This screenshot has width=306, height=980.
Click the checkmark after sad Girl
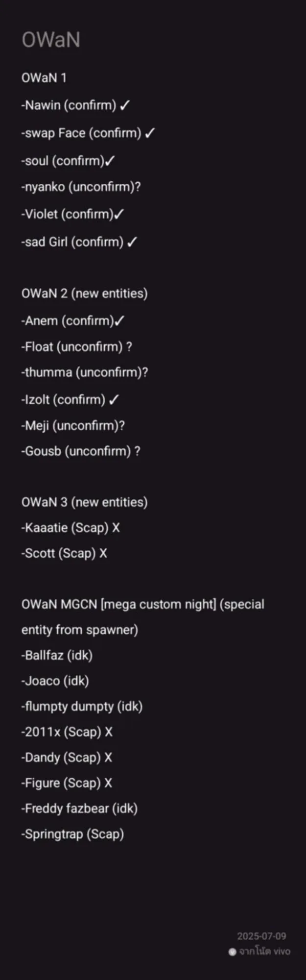pos(132,242)
